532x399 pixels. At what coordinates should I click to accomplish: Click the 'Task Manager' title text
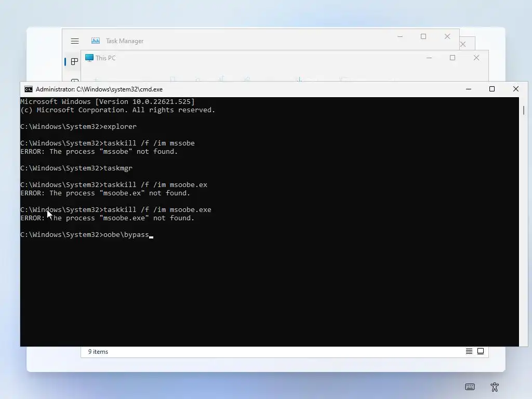click(x=125, y=41)
